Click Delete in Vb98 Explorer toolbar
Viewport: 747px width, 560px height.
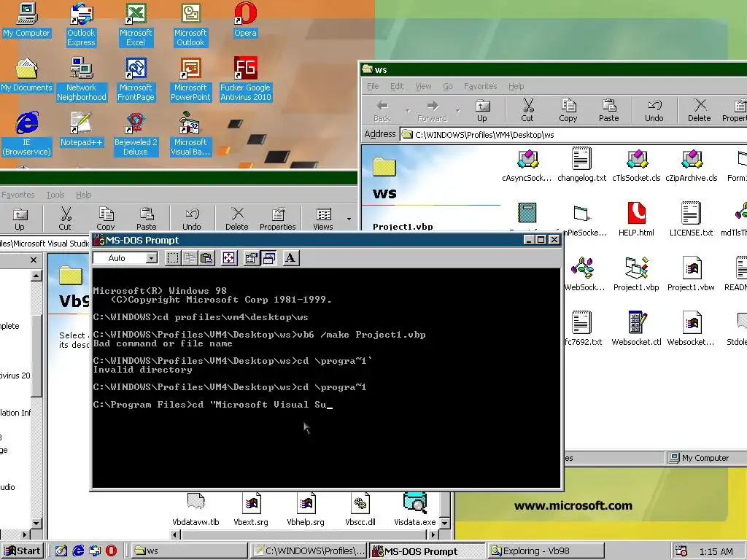pos(237,219)
